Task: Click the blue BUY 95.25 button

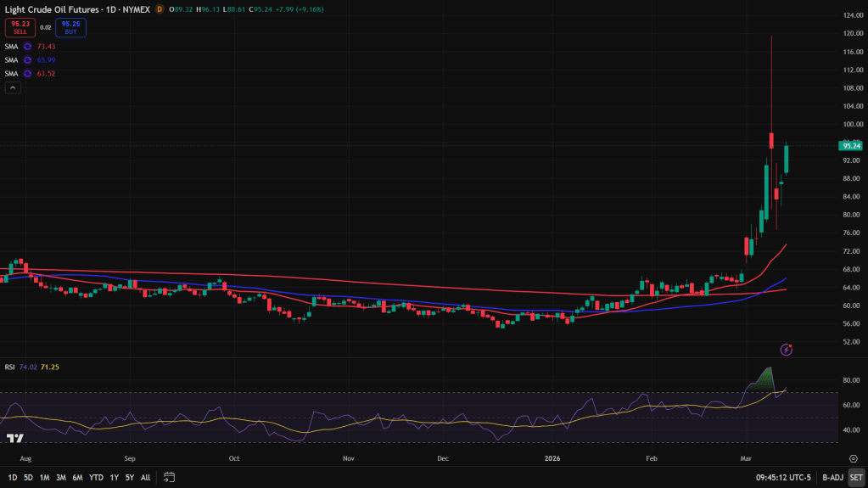Action: click(70, 27)
